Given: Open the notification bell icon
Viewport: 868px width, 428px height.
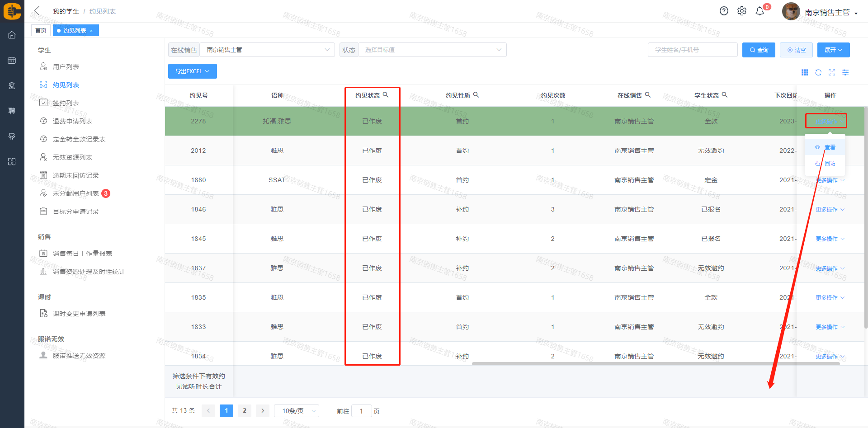Looking at the screenshot, I should click(x=760, y=11).
